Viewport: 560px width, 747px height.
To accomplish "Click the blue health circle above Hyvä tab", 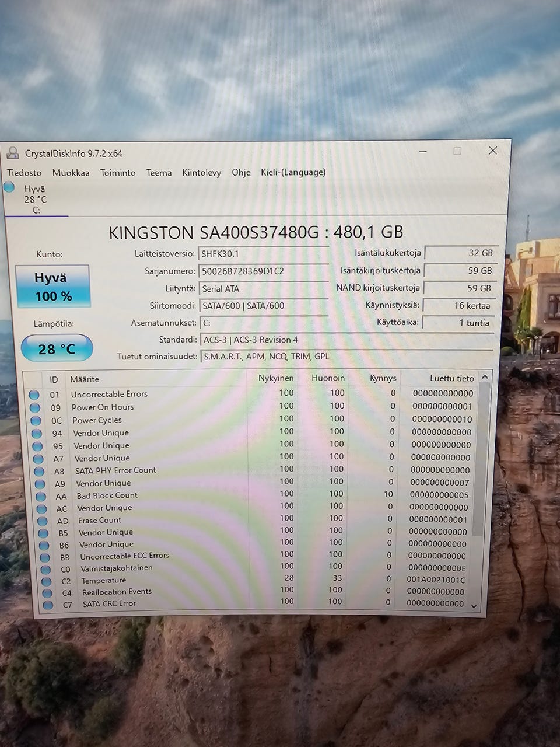I will coord(9,187).
